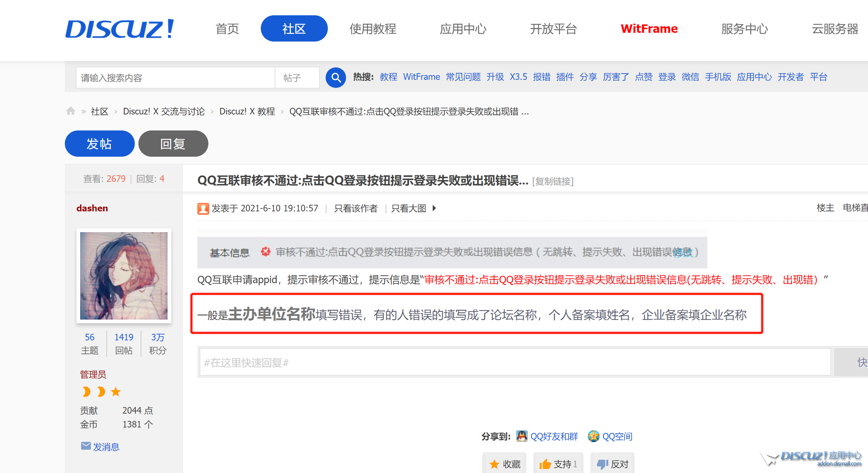Click hot search term 厉害了
This screenshot has width=868, height=473.
[616, 77]
